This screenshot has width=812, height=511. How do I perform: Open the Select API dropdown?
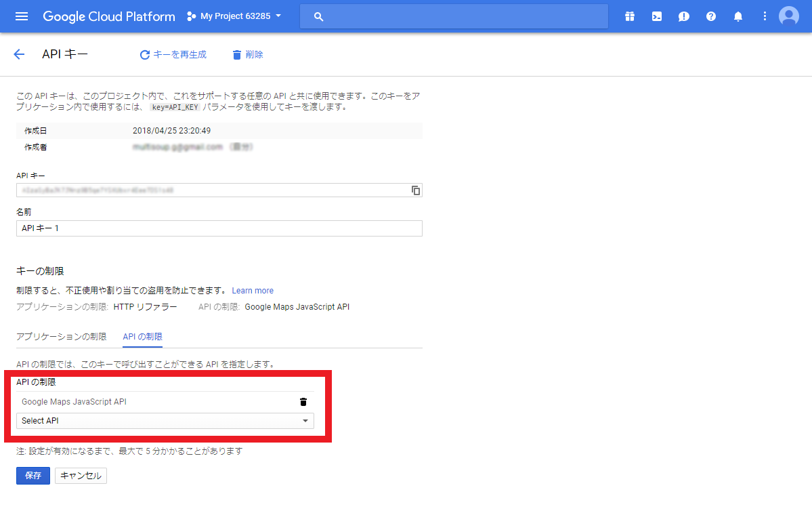click(165, 421)
